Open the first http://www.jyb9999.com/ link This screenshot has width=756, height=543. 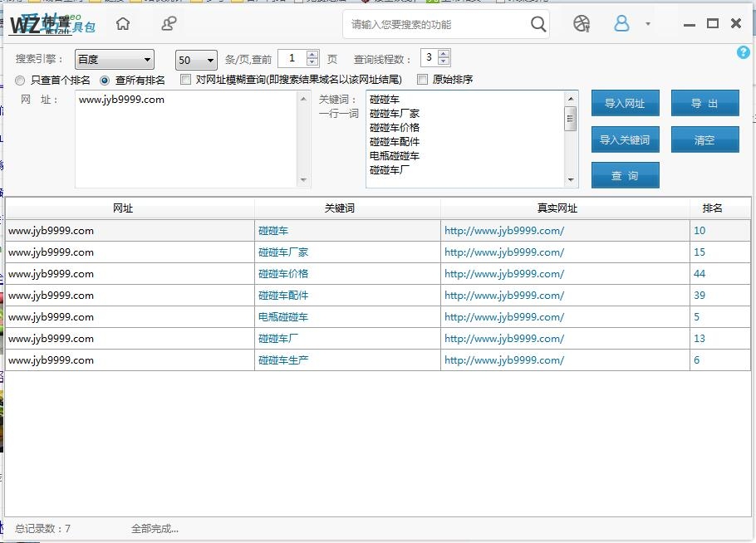(x=503, y=230)
